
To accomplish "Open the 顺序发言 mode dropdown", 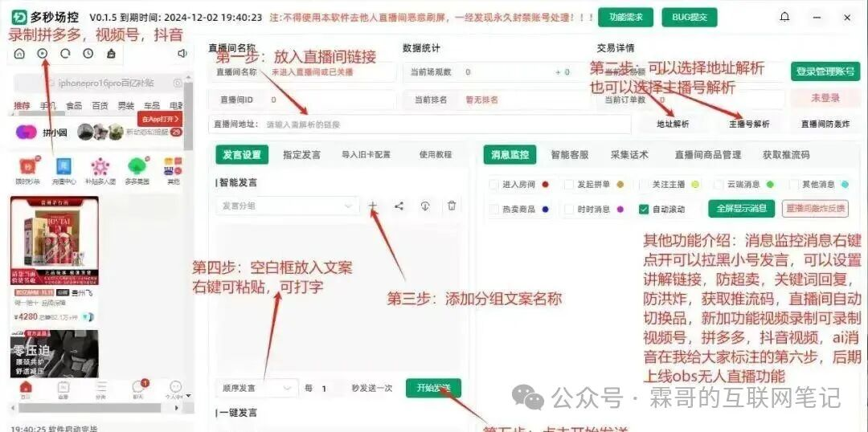I will (x=256, y=389).
